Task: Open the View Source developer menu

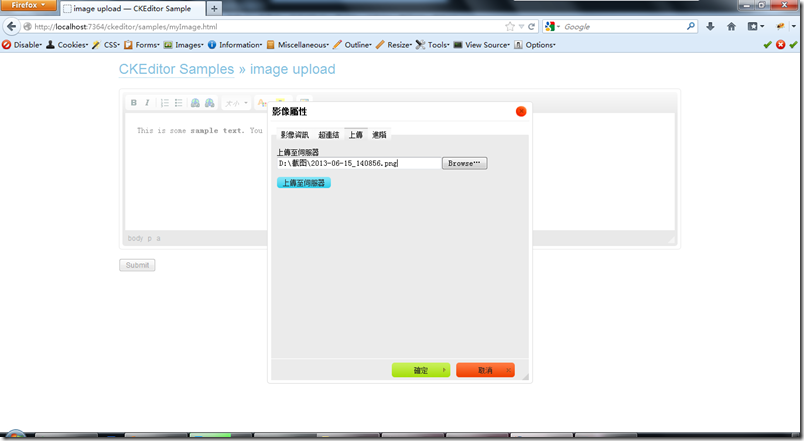Action: (x=482, y=45)
